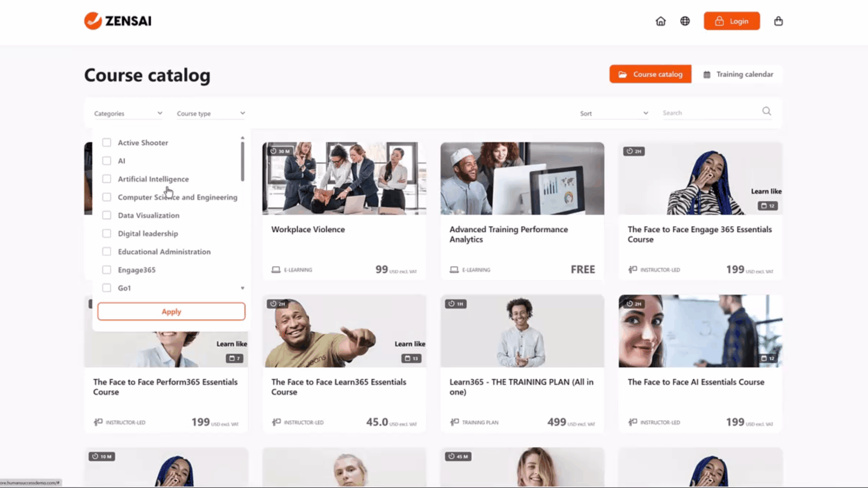Click the Login button
The height and width of the screenshot is (488, 868).
click(731, 21)
